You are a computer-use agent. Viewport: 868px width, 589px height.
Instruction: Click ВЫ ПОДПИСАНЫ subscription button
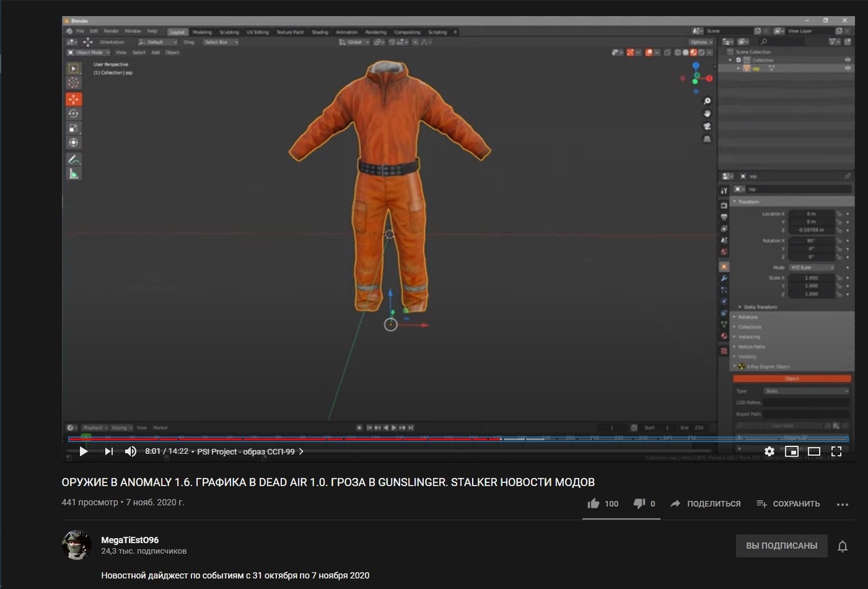pyautogui.click(x=781, y=546)
